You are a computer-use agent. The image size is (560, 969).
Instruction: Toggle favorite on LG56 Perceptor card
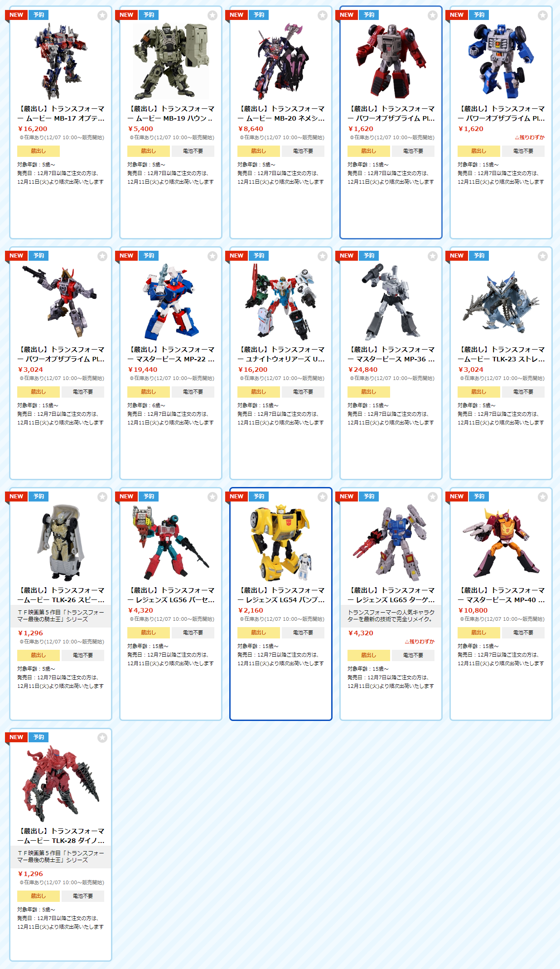[x=212, y=497]
